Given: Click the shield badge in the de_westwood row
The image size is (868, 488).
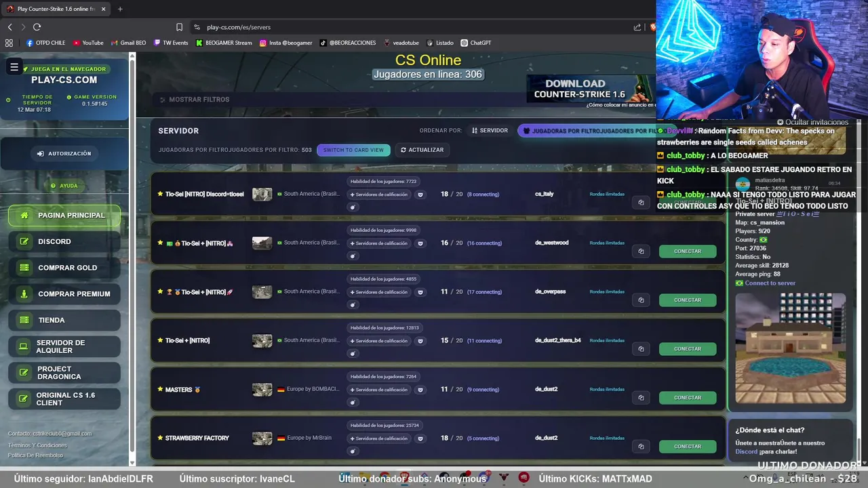Looking at the screenshot, I should (x=420, y=243).
